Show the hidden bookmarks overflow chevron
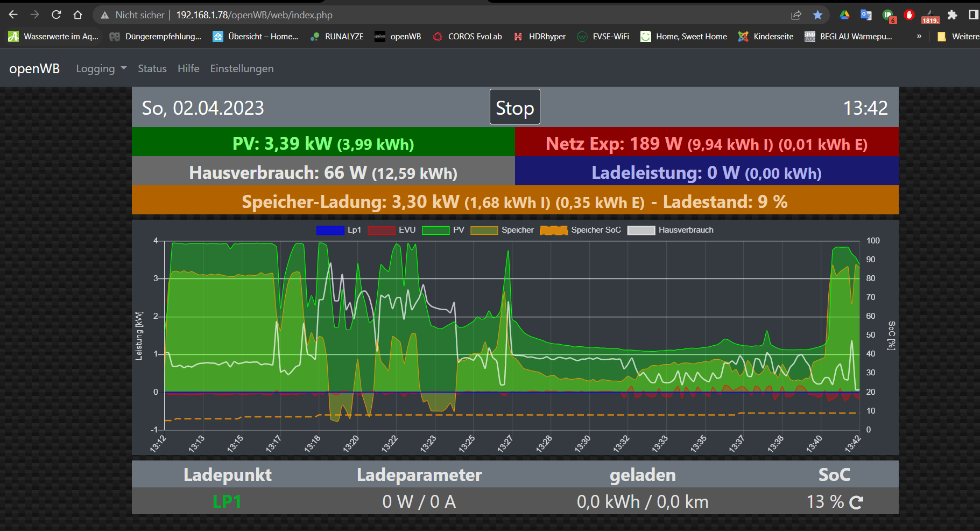This screenshot has height=531, width=980. tap(919, 37)
